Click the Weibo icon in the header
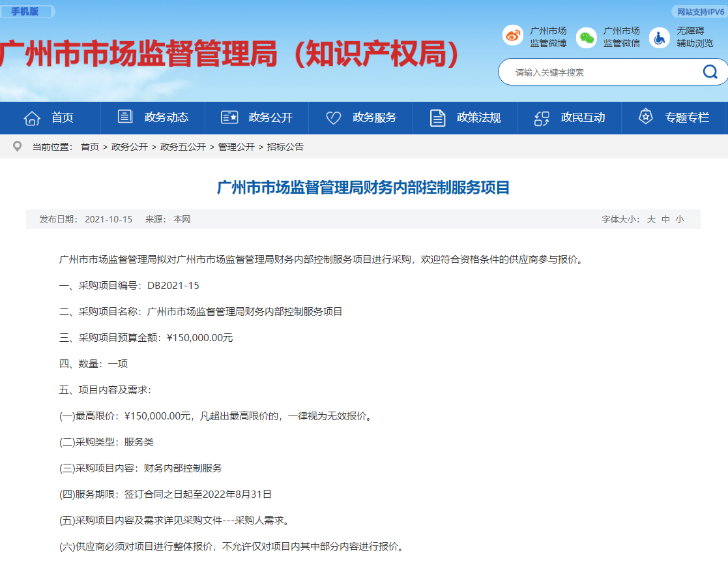 click(x=513, y=36)
